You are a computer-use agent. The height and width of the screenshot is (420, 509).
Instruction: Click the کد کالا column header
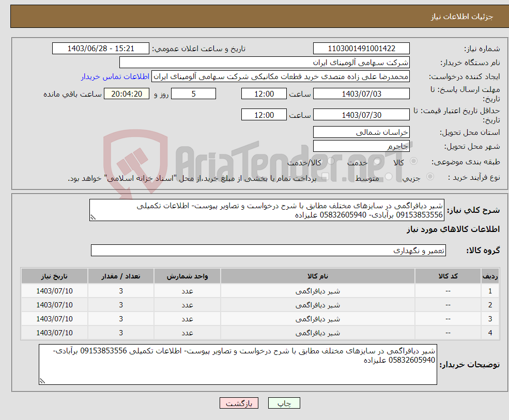(448, 276)
